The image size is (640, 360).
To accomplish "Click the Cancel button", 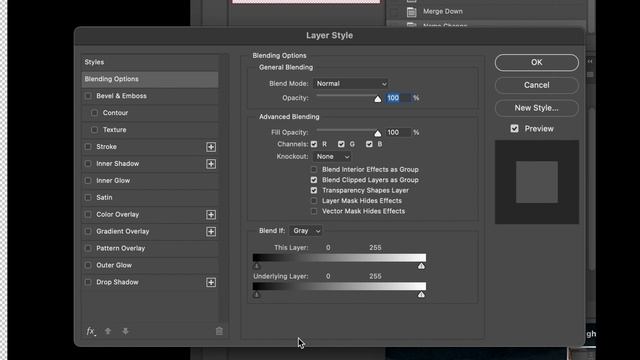I will click(537, 85).
